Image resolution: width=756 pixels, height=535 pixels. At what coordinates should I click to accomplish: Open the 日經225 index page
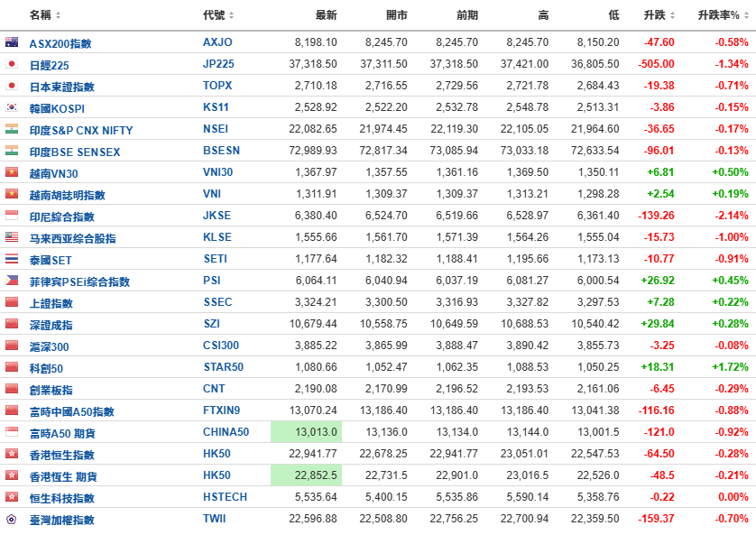tap(50, 65)
